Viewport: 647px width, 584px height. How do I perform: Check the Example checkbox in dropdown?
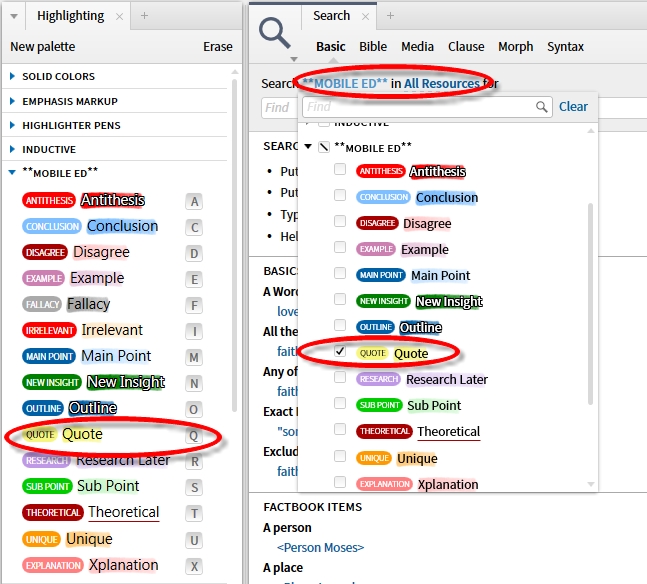pyautogui.click(x=340, y=247)
